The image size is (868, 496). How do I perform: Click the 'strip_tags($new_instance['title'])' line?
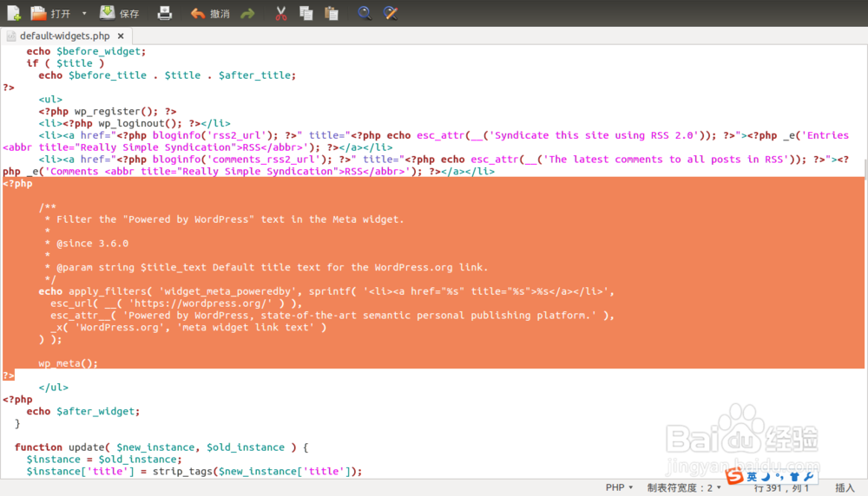coord(194,472)
